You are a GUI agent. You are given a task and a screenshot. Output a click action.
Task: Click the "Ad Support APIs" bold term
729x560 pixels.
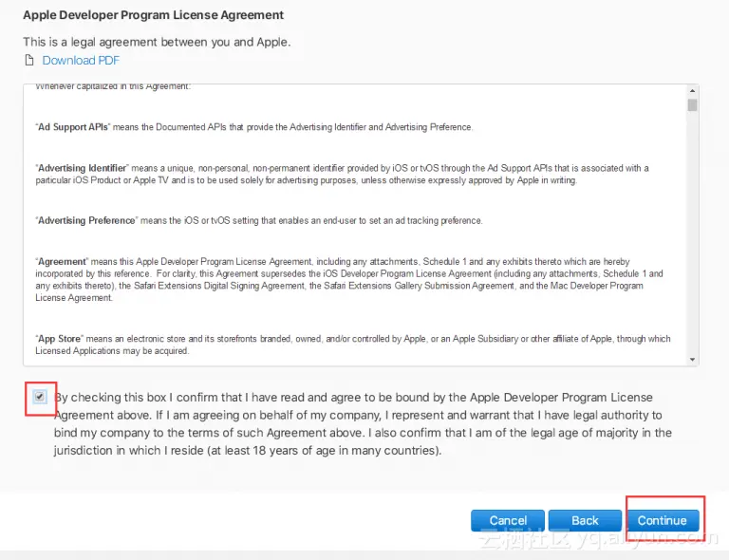[73, 127]
